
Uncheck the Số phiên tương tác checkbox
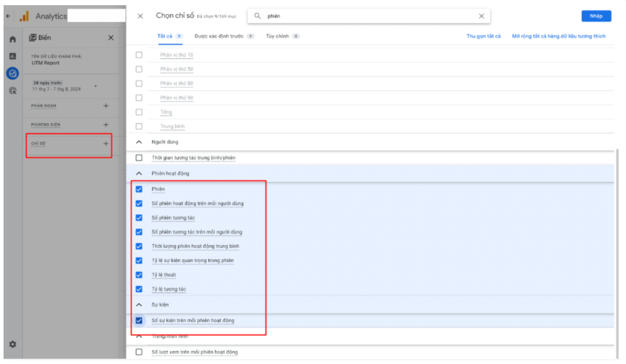click(139, 218)
